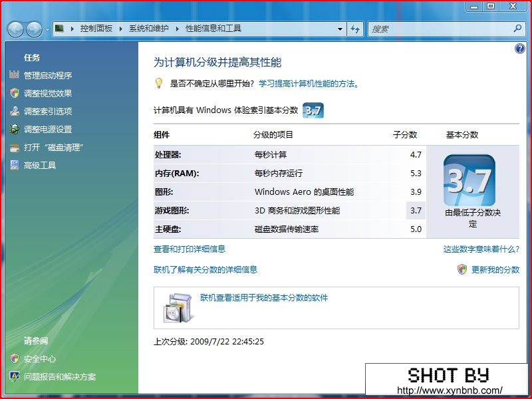Open 调整视觉效果 task link
This screenshot has height=399, width=532.
pos(48,93)
